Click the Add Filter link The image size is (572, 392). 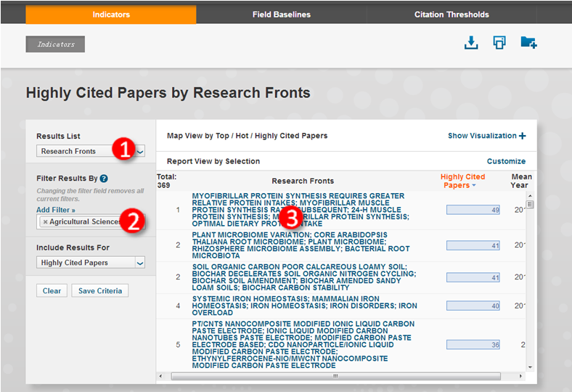pos(56,210)
